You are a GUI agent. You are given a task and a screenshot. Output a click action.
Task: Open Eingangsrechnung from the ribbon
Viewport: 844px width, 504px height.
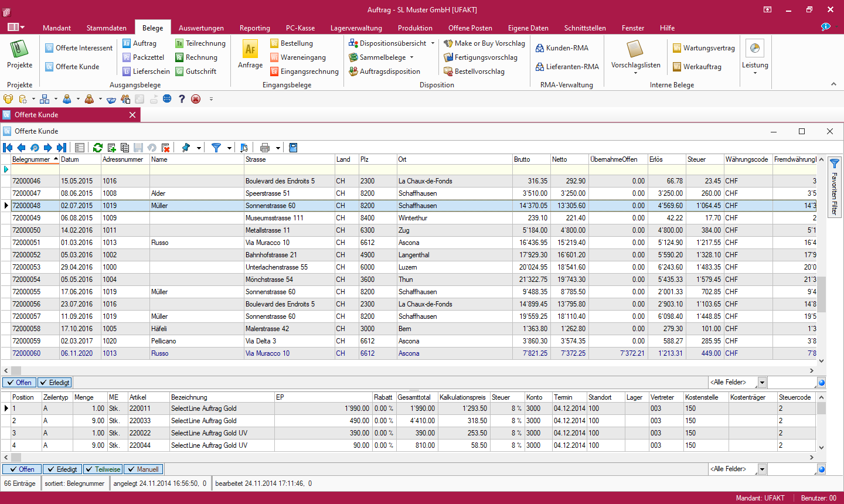click(x=304, y=71)
